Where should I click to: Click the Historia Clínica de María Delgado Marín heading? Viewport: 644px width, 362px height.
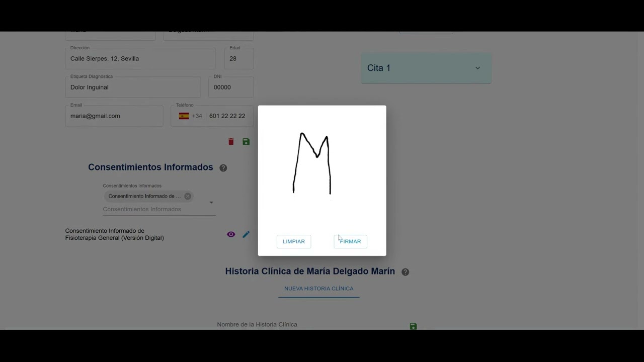pyautogui.click(x=310, y=271)
